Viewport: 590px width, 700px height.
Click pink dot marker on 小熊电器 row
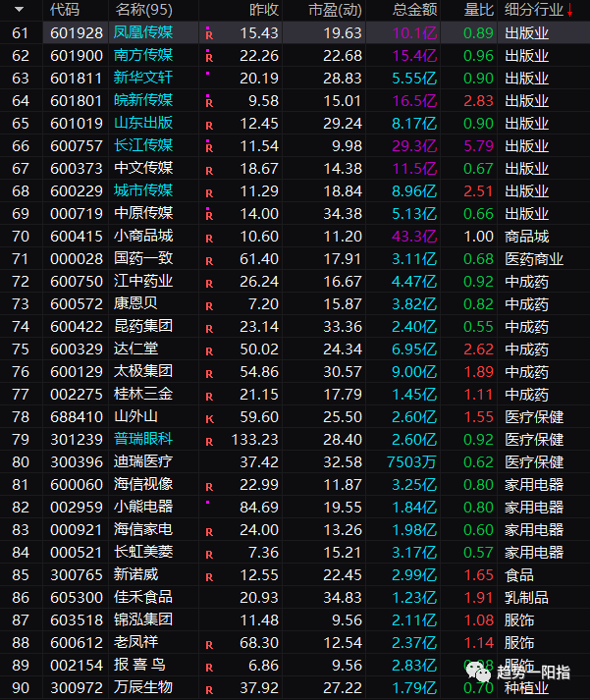(x=208, y=503)
